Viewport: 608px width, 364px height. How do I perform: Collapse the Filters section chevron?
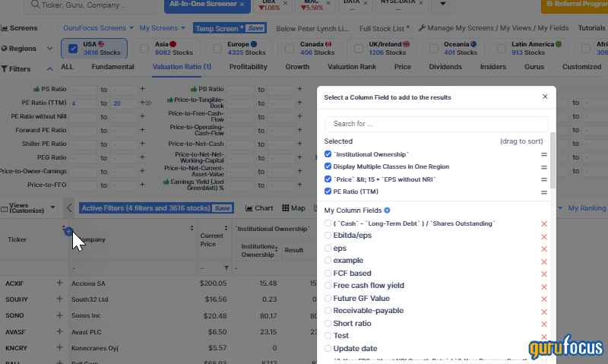[49, 69]
